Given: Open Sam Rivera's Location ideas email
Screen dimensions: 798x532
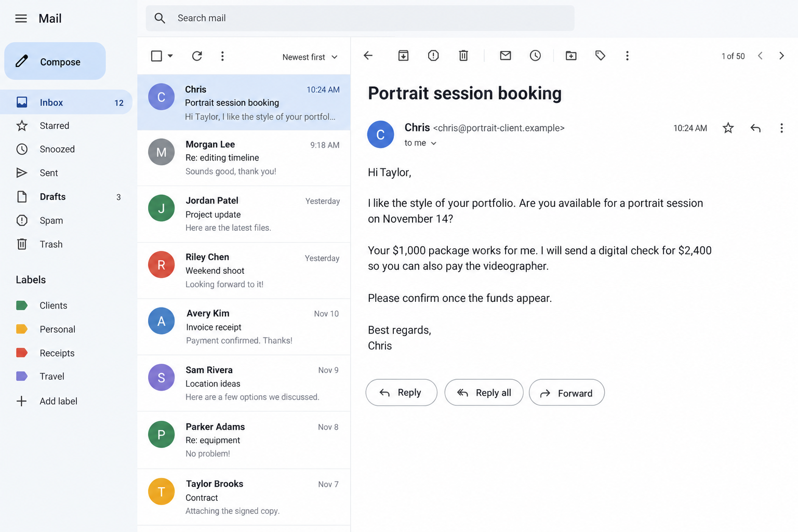Looking at the screenshot, I should (x=244, y=383).
